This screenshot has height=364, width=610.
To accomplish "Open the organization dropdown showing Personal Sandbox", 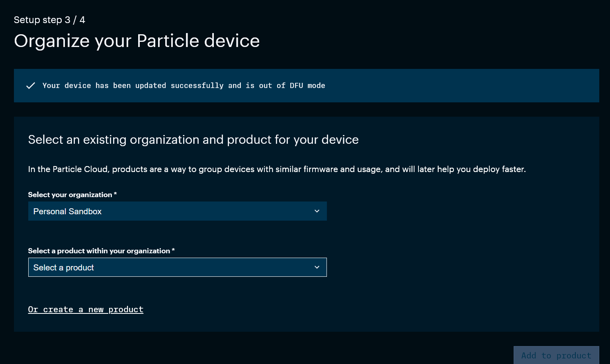I will pyautogui.click(x=177, y=211).
